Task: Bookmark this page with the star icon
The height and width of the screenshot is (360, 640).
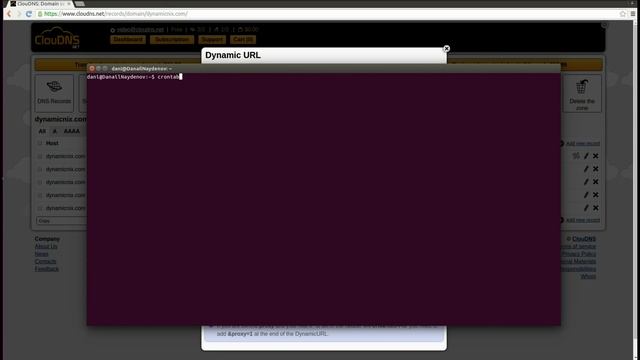Action: (x=623, y=14)
